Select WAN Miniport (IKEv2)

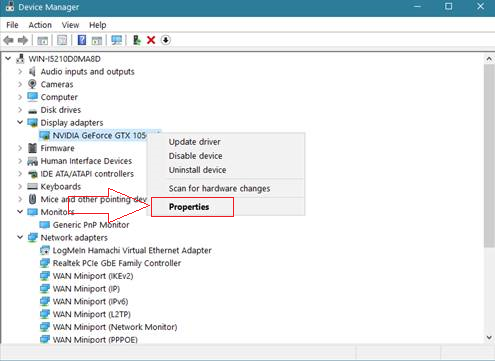93,276
